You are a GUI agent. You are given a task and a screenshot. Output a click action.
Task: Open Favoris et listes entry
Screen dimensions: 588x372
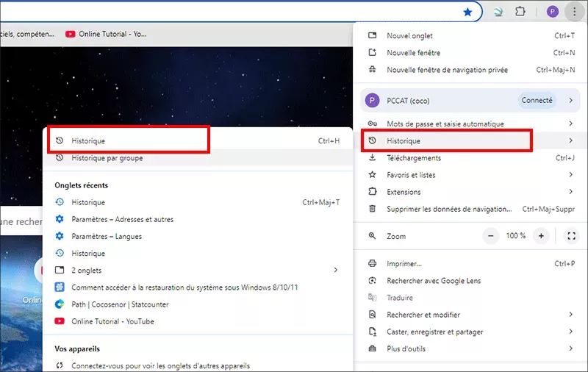[470, 175]
